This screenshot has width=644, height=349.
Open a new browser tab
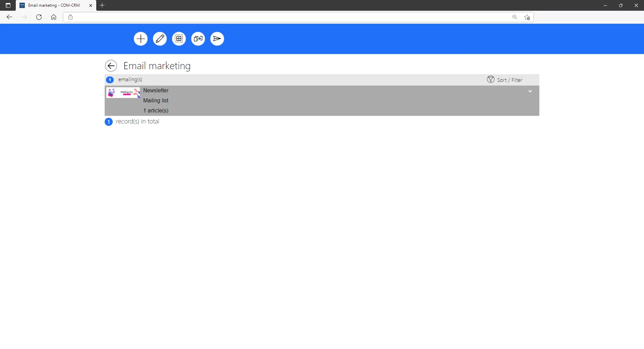tap(102, 5)
